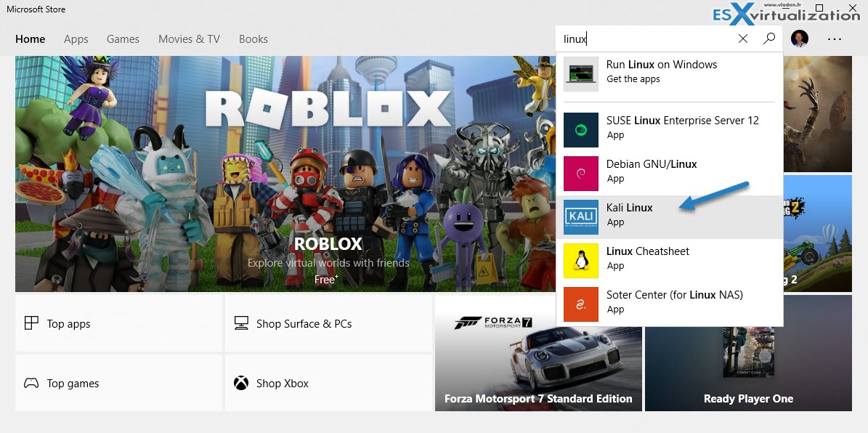
Task: Choose SUSE Linux Enterprise Server 12 result
Action: (669, 130)
